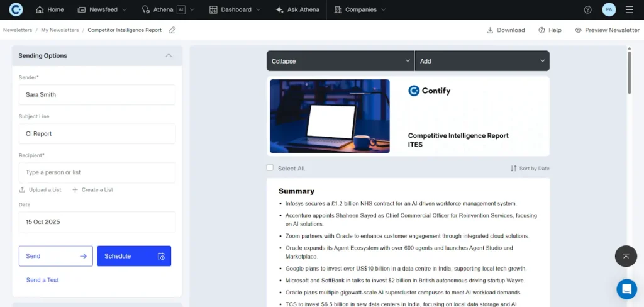Click the Dashboard chevron arrow
This screenshot has height=307, width=644.
(x=258, y=9)
